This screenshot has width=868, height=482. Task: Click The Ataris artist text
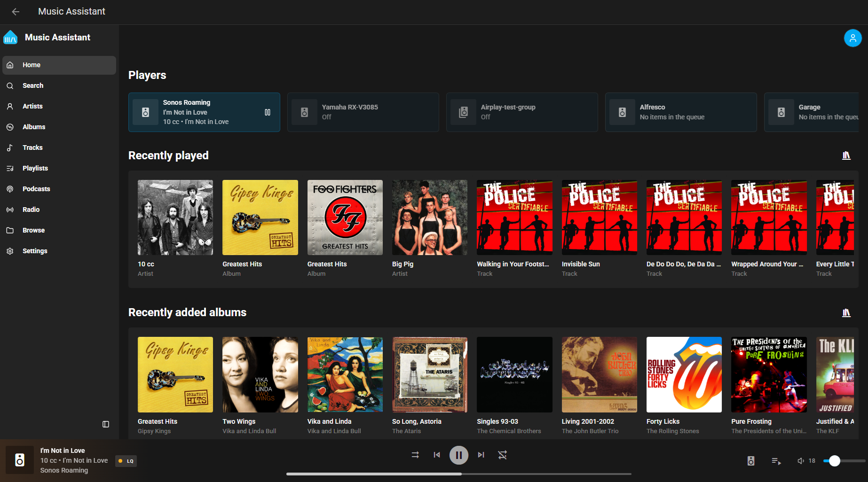coord(406,431)
